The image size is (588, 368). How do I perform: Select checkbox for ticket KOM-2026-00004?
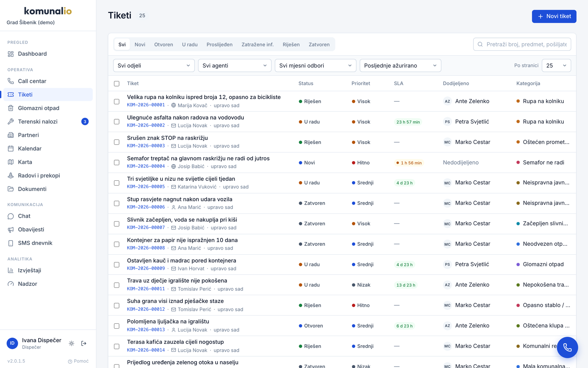116,163
